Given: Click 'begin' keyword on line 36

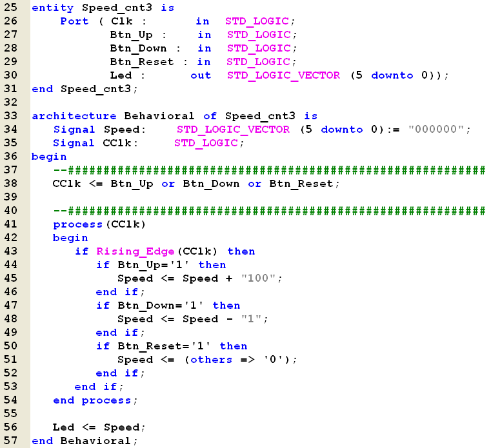Looking at the screenshot, I should pos(49,157).
